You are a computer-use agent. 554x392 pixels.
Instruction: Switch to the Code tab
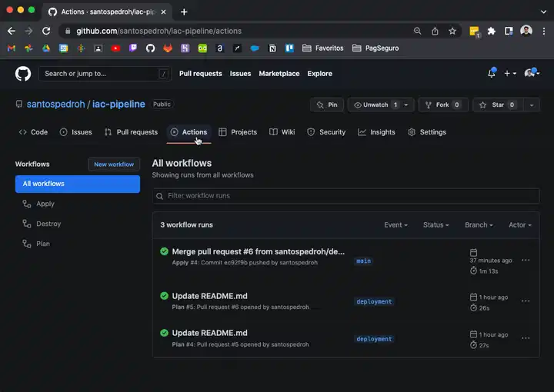(33, 132)
